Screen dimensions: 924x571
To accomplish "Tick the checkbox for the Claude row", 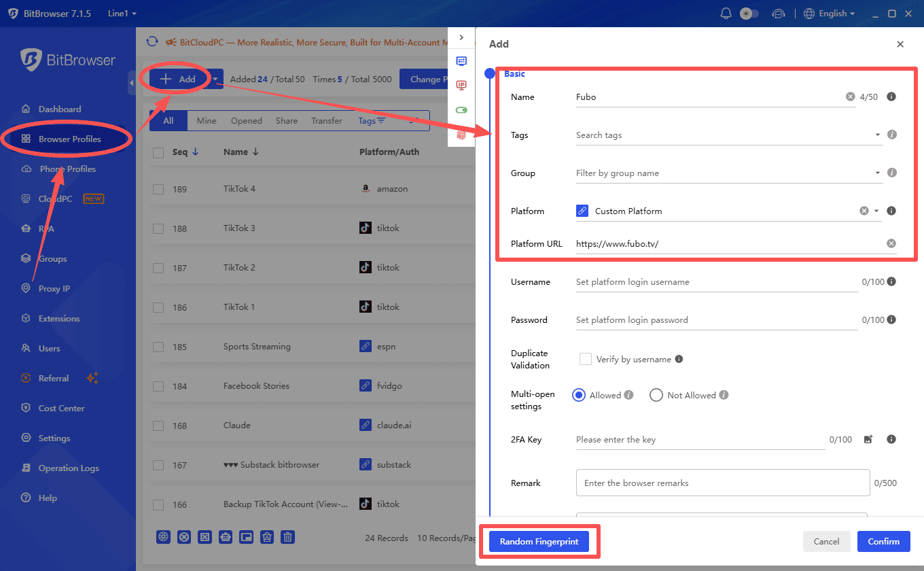I will pyautogui.click(x=158, y=426).
